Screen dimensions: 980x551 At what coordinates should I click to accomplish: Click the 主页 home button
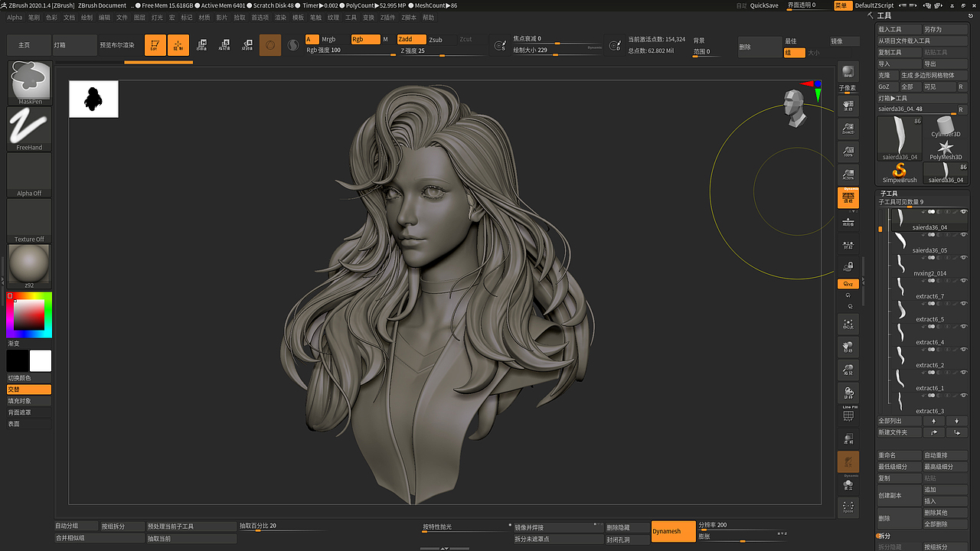click(x=29, y=45)
